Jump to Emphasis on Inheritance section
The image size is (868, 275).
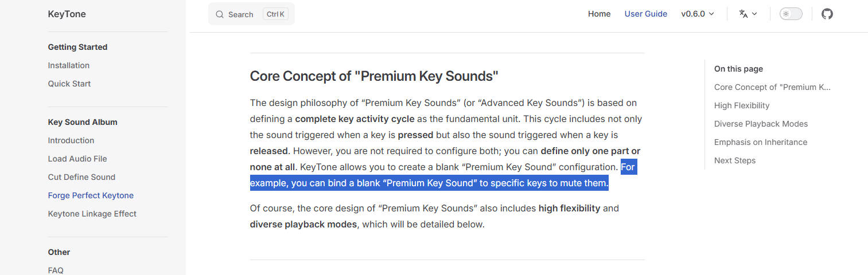[761, 142]
